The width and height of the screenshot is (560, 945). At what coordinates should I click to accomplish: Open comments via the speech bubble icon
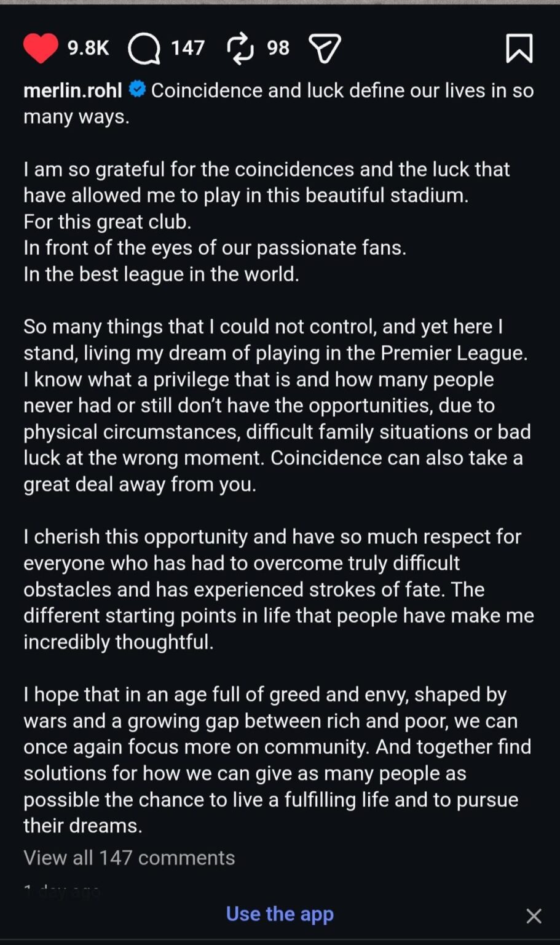coord(144,48)
